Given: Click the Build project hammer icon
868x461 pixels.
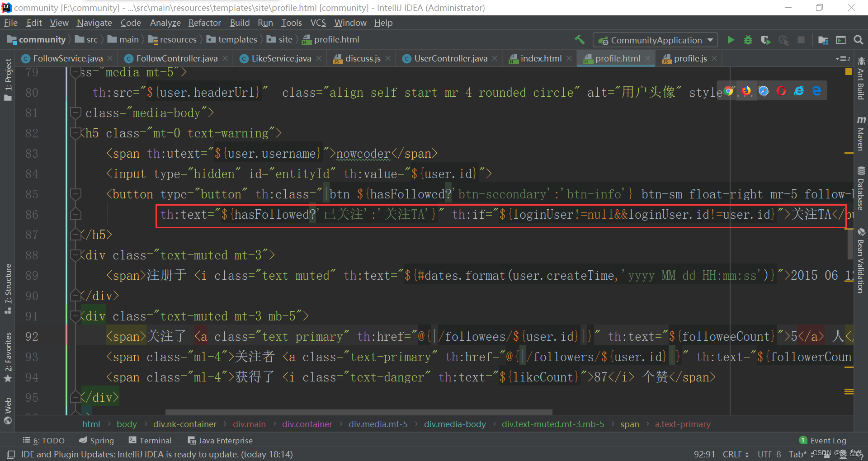Looking at the screenshot, I should (x=580, y=40).
